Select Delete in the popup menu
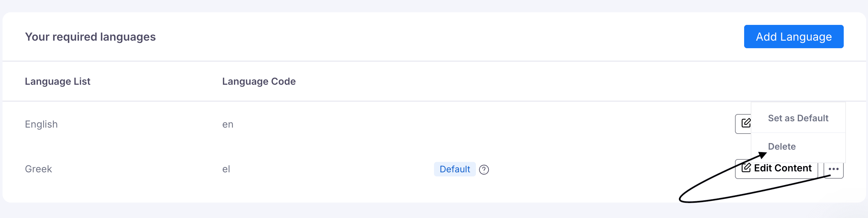Viewport: 868px width, 218px height. tap(781, 146)
